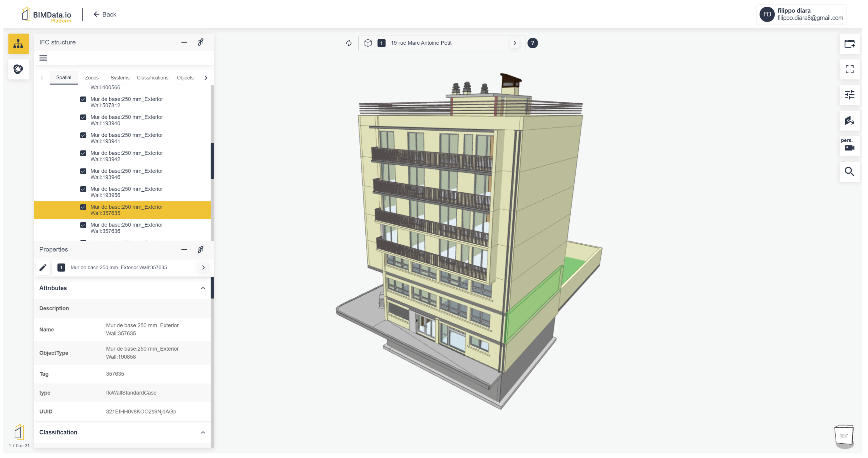Collapse the Attributes section

click(x=203, y=288)
